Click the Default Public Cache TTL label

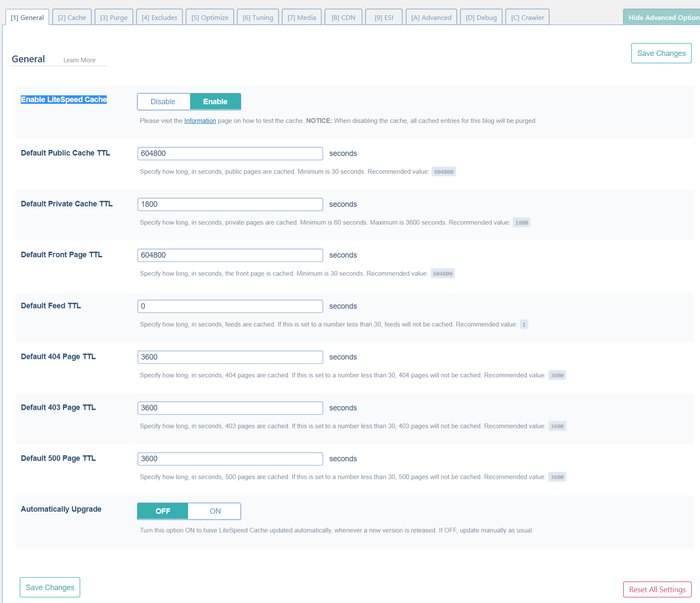pos(66,153)
